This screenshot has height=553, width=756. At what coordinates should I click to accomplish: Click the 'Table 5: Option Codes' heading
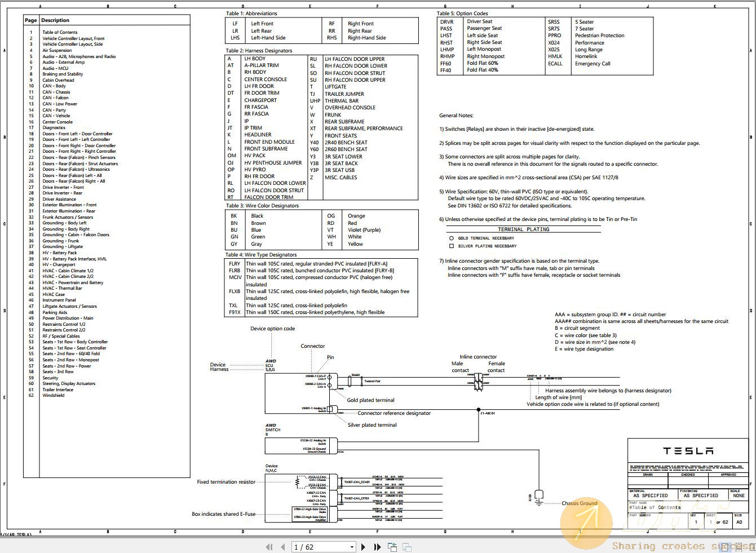coord(462,14)
